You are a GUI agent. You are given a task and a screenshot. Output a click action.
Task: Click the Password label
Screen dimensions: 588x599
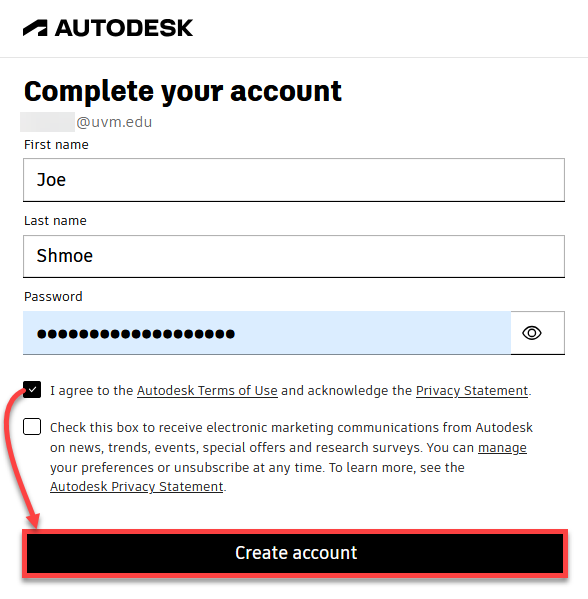pyautogui.click(x=53, y=297)
